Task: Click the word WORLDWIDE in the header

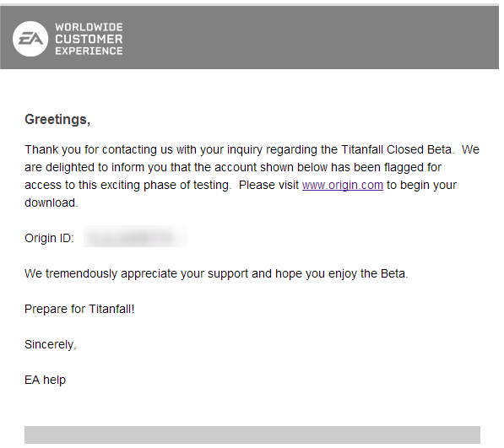Action: pos(89,27)
